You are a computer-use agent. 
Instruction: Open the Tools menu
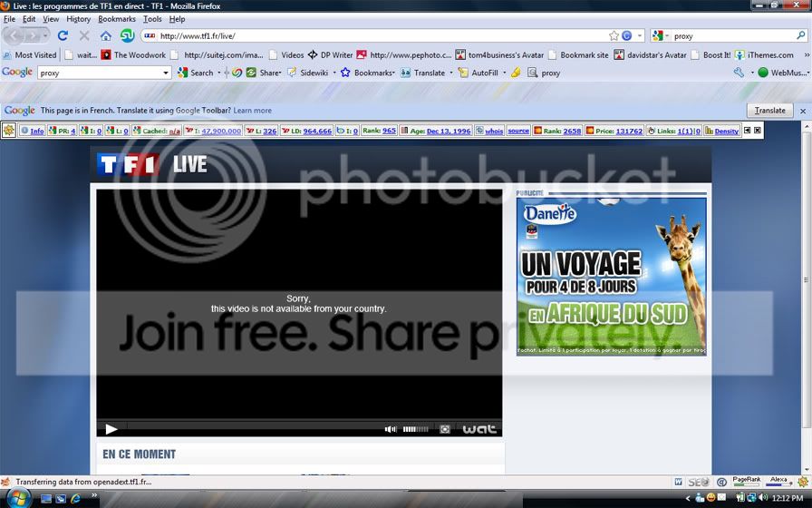[x=152, y=19]
